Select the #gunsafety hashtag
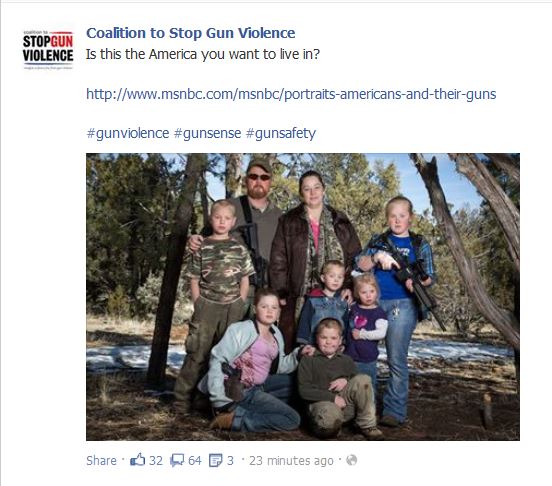 click(281, 133)
